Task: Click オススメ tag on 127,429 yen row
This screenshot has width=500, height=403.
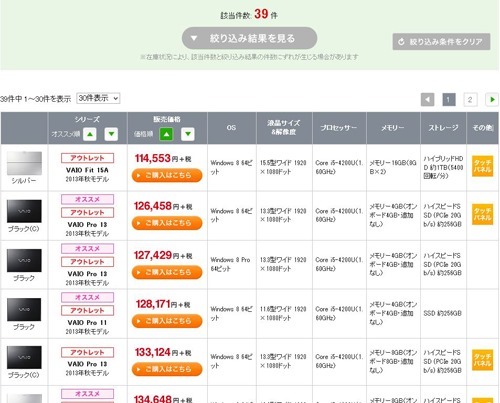Action: 87,249
